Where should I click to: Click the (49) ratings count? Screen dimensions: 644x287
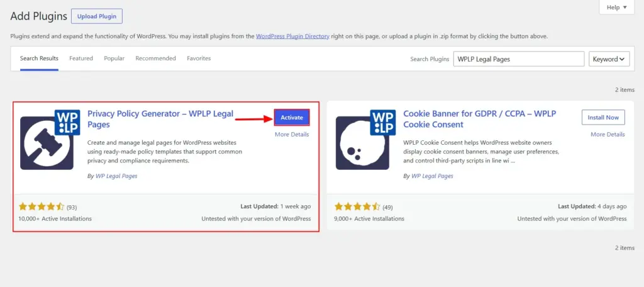pos(387,207)
